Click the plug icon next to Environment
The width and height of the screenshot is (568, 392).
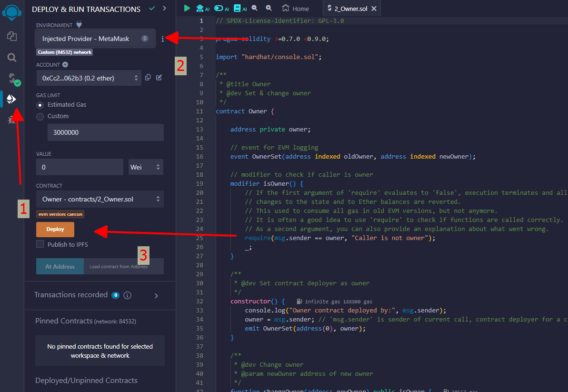pos(79,25)
